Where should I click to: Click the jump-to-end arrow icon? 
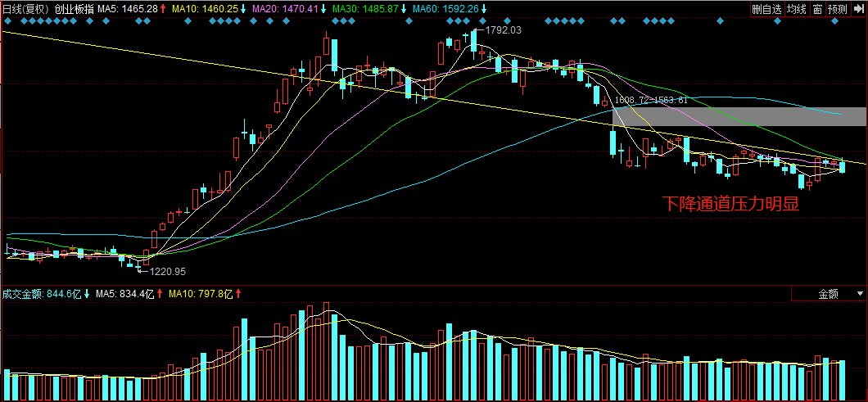(858, 9)
